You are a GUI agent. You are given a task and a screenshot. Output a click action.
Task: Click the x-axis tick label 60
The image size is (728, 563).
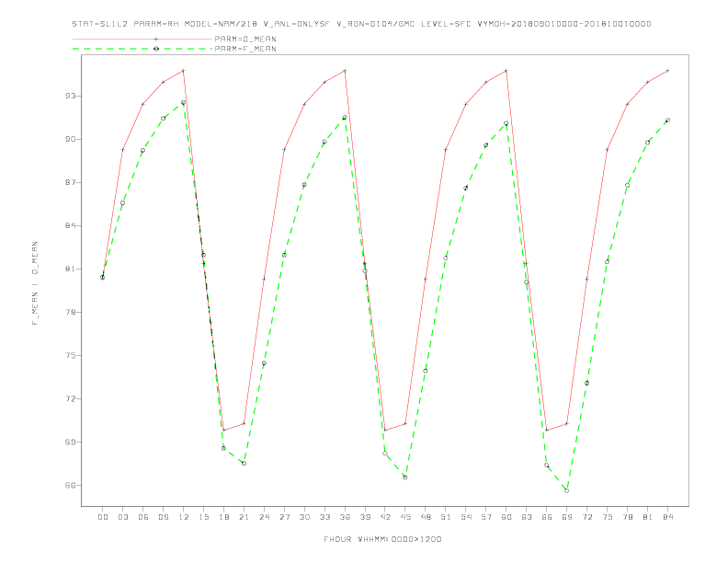pyautogui.click(x=506, y=517)
